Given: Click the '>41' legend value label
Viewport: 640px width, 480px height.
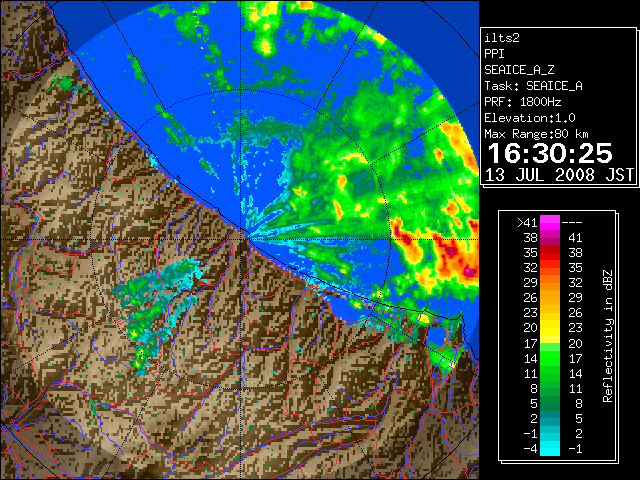Looking at the screenshot, I should (x=527, y=223).
